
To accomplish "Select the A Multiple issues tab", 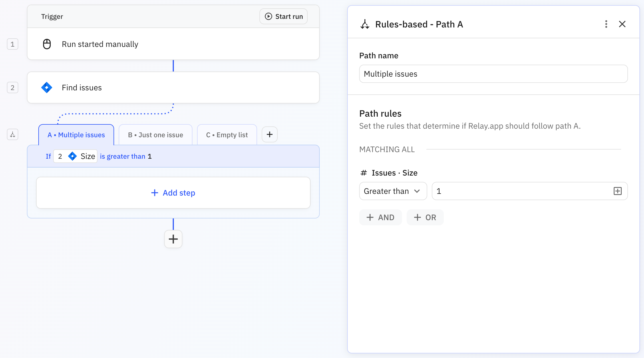I will pyautogui.click(x=76, y=135).
